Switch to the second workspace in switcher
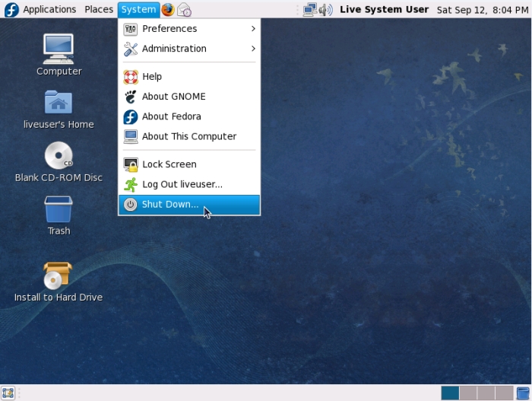 (468, 393)
